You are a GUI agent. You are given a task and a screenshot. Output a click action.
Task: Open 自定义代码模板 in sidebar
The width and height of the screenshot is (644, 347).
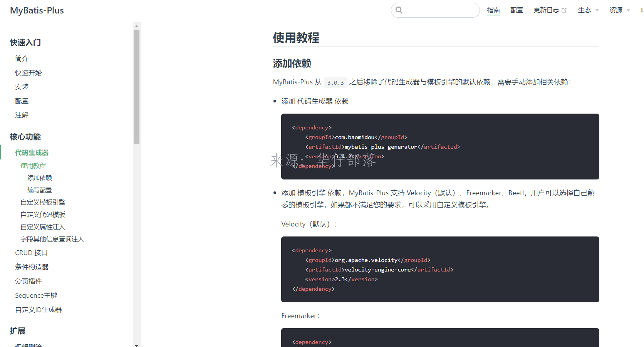[x=43, y=215]
